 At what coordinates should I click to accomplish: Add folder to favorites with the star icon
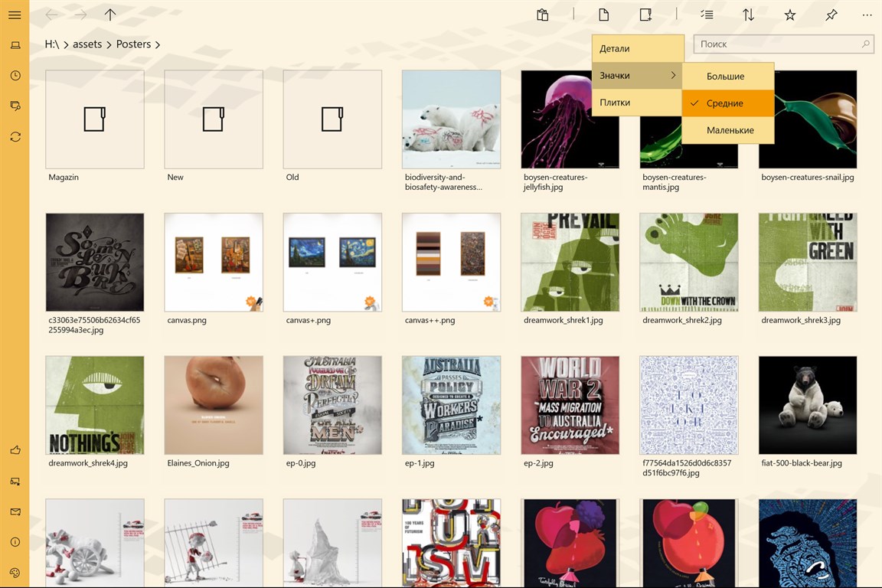pyautogui.click(x=789, y=15)
